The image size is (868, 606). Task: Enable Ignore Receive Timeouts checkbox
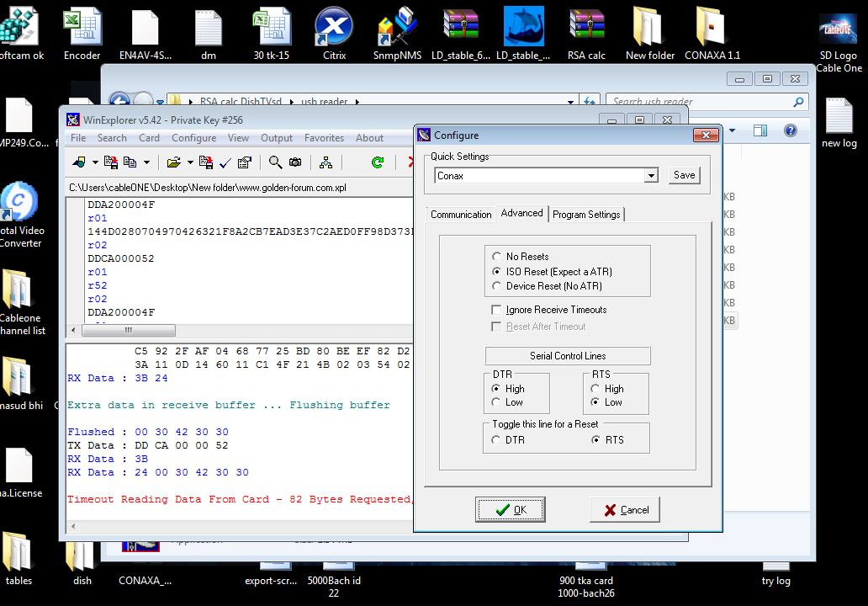coord(549,310)
